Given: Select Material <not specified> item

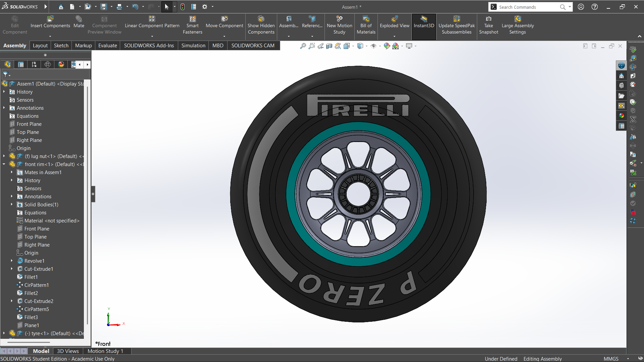Looking at the screenshot, I should point(52,220).
